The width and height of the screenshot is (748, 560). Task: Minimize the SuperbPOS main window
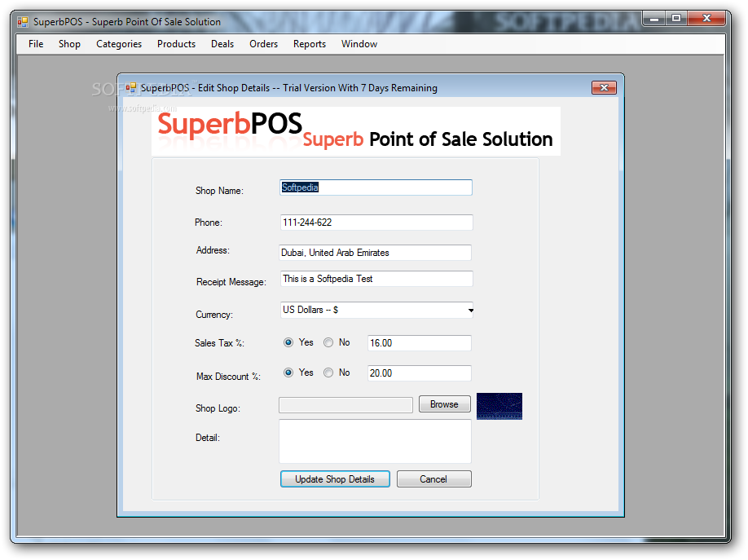coord(654,19)
